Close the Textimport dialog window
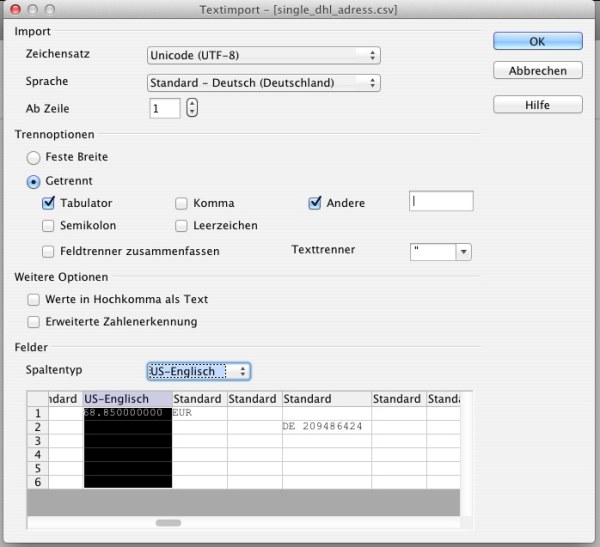This screenshot has height=547, width=600. (x=15, y=10)
